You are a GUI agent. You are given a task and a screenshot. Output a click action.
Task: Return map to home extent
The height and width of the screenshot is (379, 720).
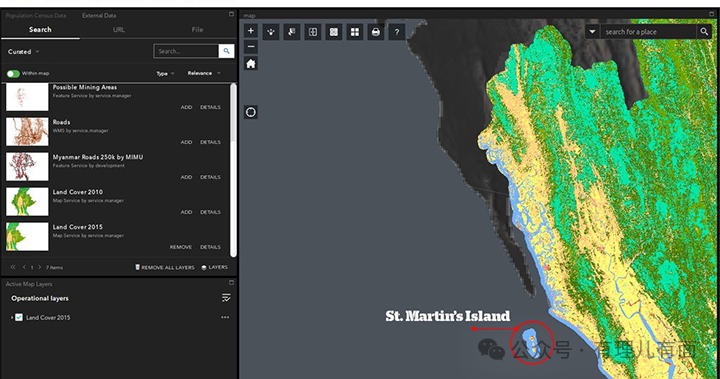tap(251, 63)
